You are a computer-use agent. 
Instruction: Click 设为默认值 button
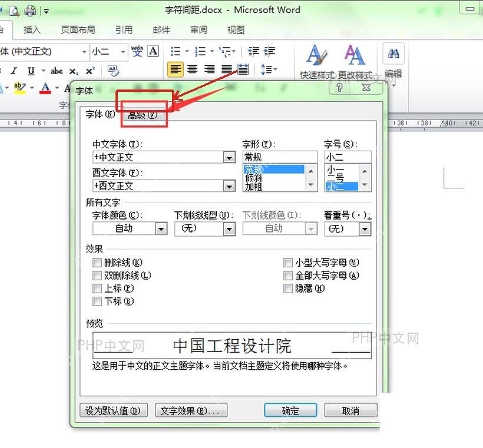(x=113, y=410)
